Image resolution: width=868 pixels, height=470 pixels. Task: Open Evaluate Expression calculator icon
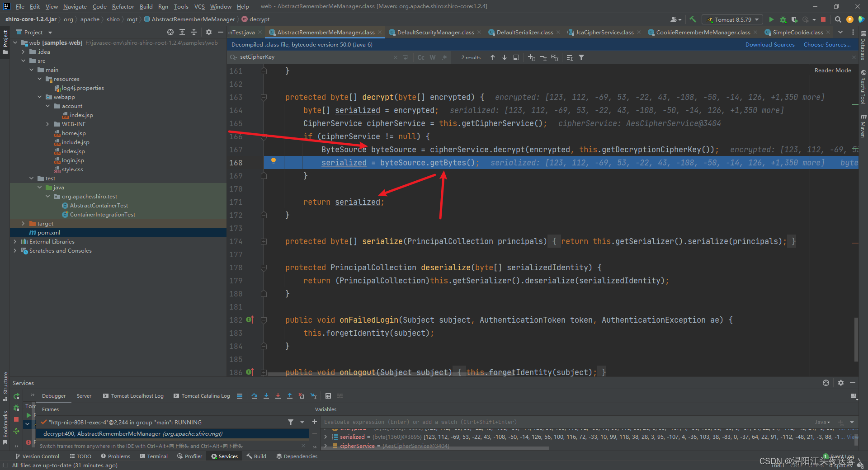point(328,396)
